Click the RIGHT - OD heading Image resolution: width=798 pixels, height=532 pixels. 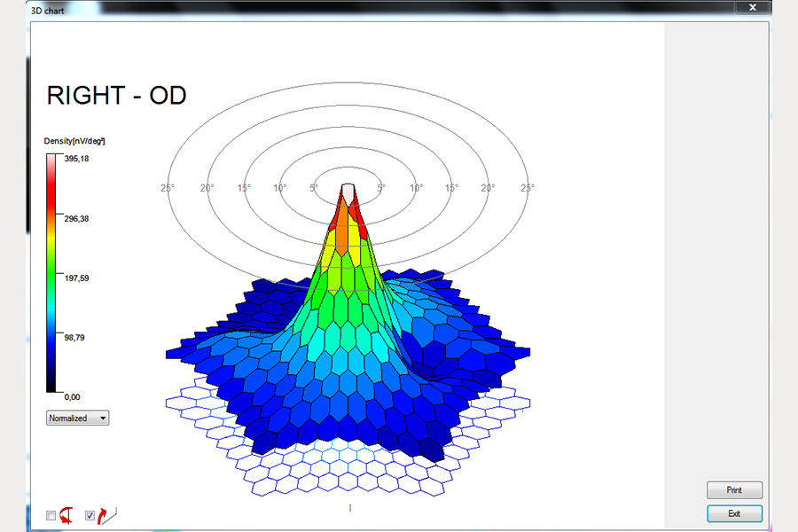(116, 96)
